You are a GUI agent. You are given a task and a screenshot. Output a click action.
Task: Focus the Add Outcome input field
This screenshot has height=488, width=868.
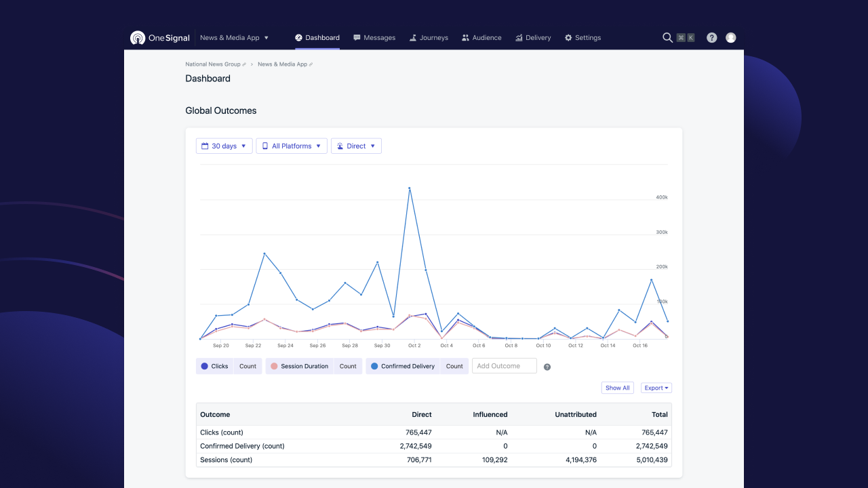[504, 366]
